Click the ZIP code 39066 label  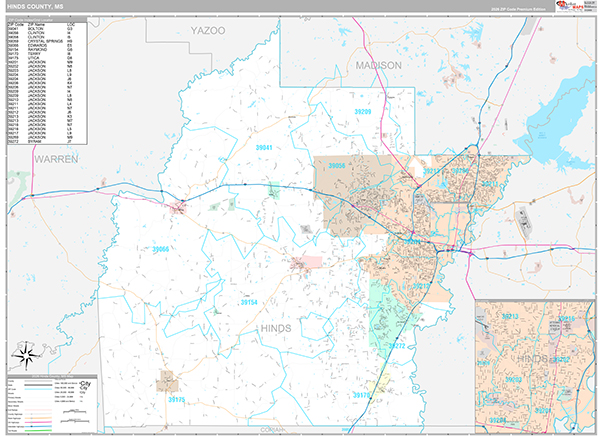tap(162, 249)
